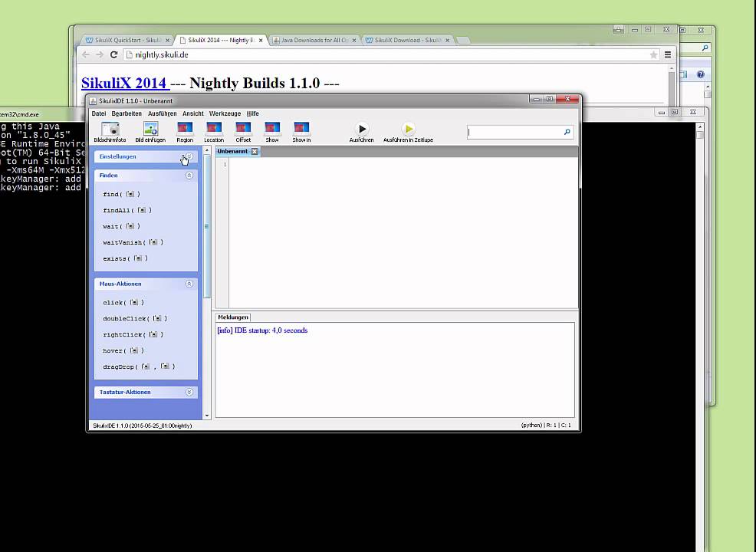
Task: Collapse the Finden panel
Action: 189,176
